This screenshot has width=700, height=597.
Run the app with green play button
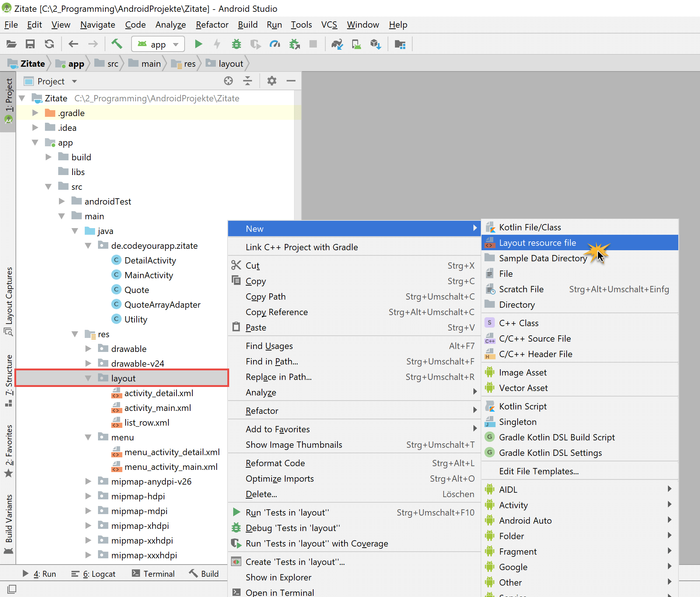(199, 44)
